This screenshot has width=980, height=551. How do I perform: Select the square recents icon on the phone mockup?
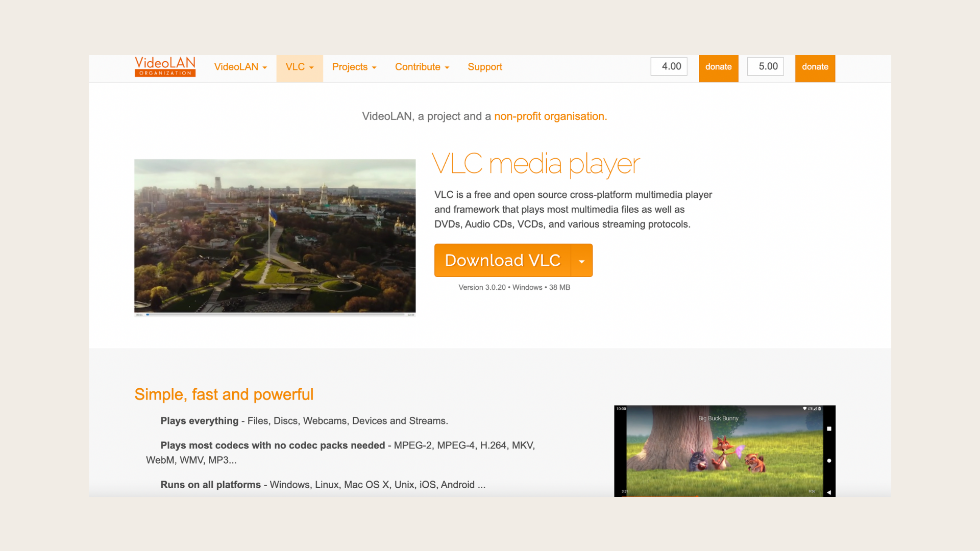pos(829,429)
